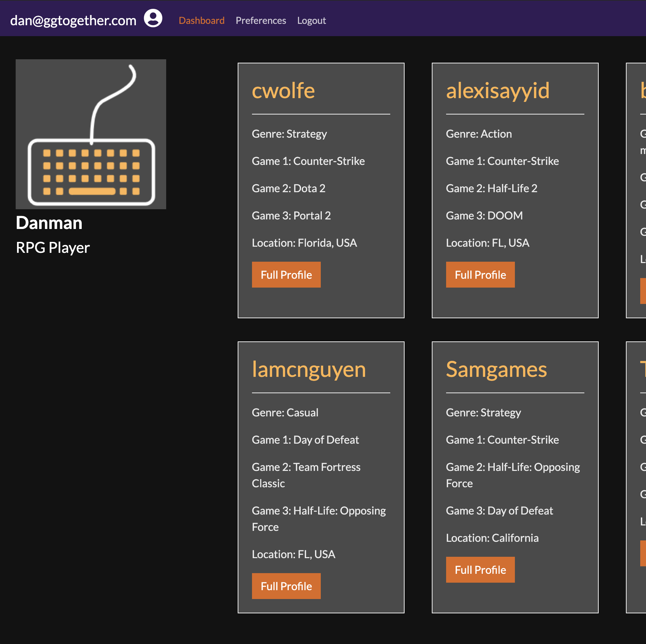The image size is (646, 644).
Task: Click the keyboard profile picture
Action: (91, 134)
